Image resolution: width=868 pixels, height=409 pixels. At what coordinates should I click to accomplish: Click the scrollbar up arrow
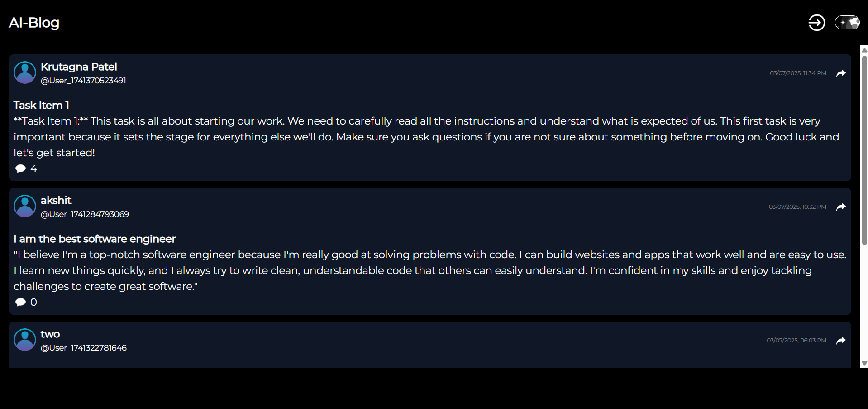864,50
